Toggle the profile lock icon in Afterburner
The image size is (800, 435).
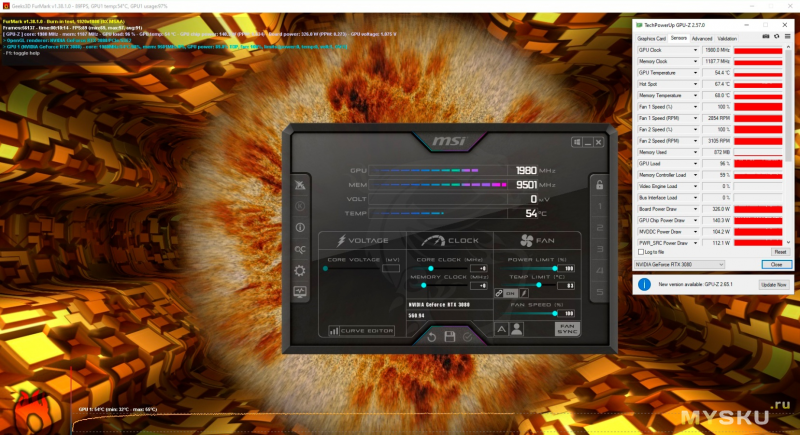click(599, 185)
